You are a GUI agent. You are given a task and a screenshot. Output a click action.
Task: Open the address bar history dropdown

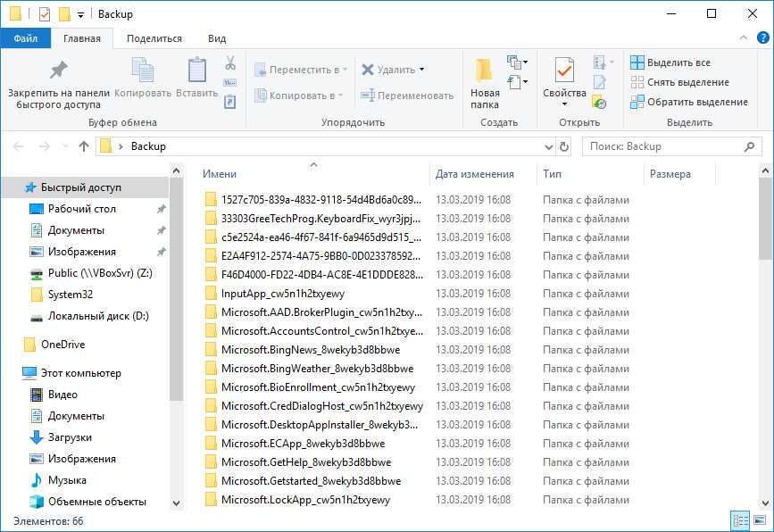point(548,146)
